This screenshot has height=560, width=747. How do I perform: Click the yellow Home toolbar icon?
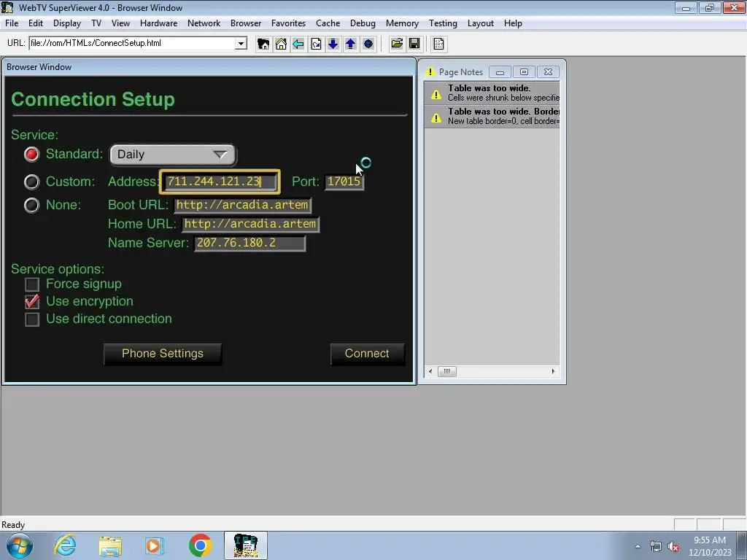tap(281, 44)
